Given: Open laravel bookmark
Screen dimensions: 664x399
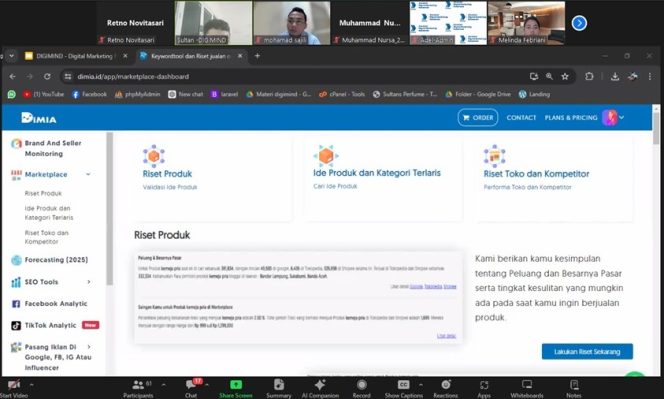Looking at the screenshot, I should [x=224, y=94].
